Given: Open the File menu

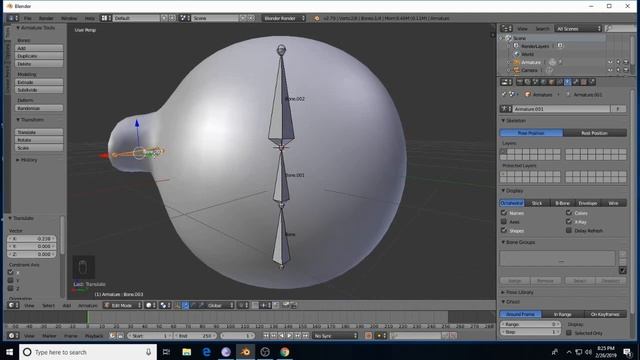Looking at the screenshot, I should click(27, 18).
